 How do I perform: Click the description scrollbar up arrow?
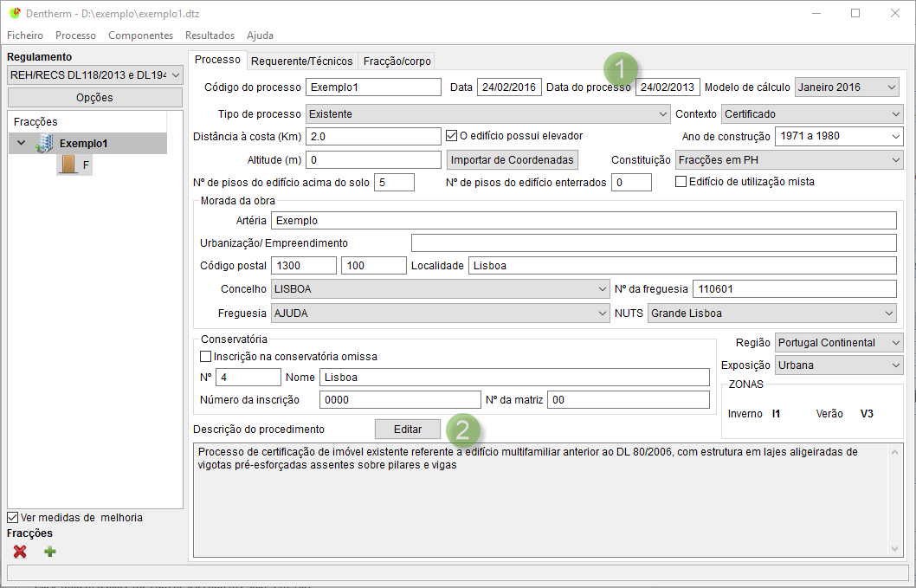click(895, 452)
